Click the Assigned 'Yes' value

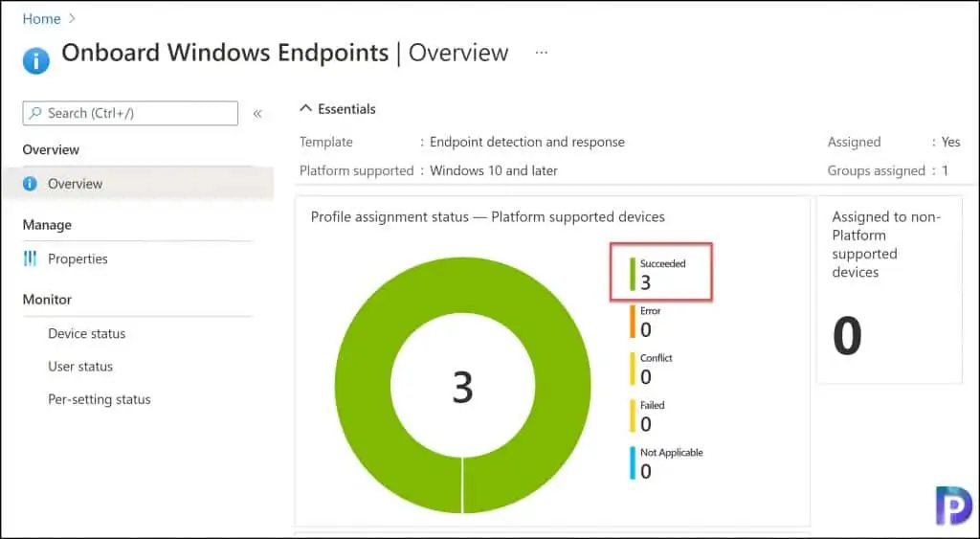tap(950, 142)
